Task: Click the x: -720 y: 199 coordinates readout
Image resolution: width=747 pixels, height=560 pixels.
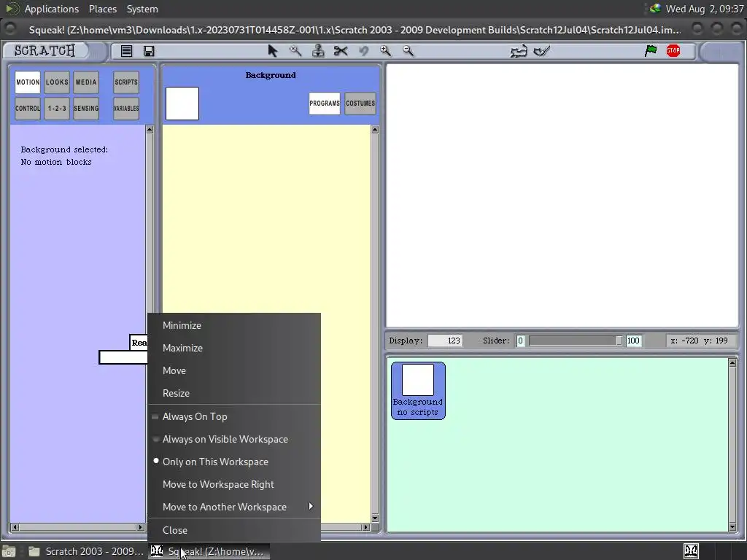Action: point(699,341)
